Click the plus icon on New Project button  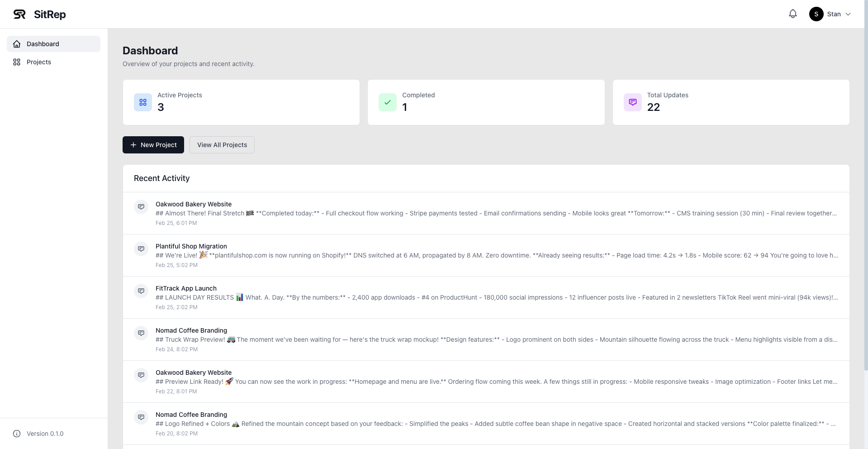[133, 145]
